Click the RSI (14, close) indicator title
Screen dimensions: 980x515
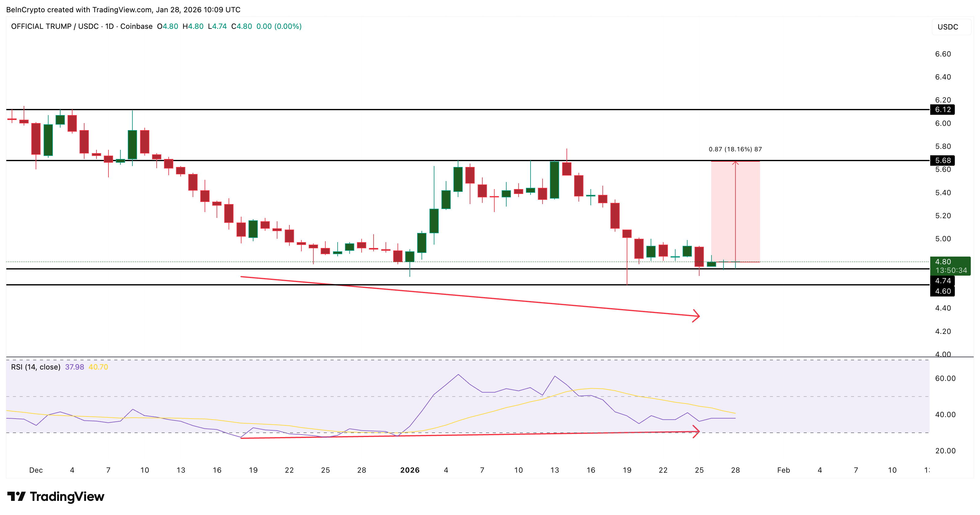[x=36, y=367]
